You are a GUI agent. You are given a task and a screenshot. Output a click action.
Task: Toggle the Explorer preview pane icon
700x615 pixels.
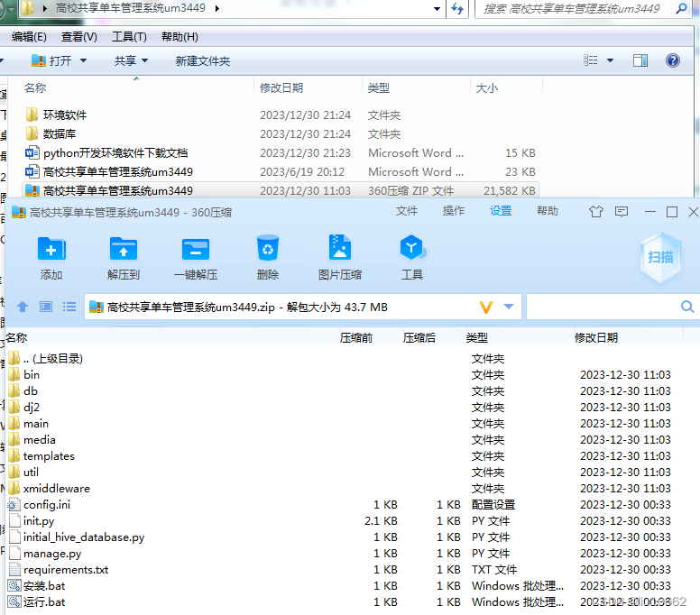pyautogui.click(x=640, y=60)
